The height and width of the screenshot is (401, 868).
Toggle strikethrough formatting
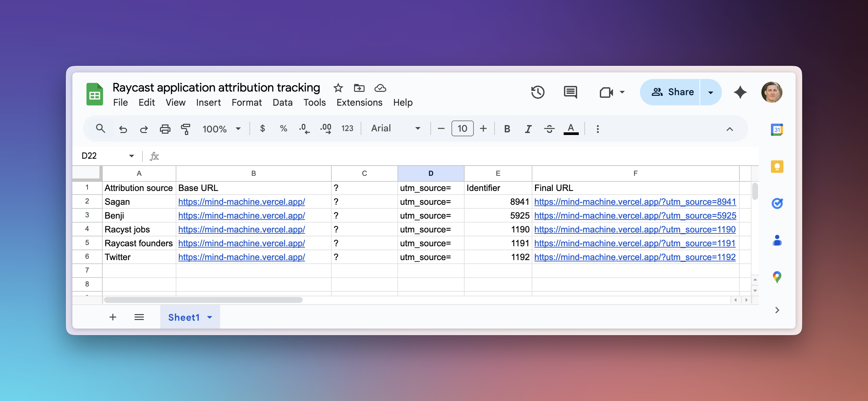pos(549,128)
